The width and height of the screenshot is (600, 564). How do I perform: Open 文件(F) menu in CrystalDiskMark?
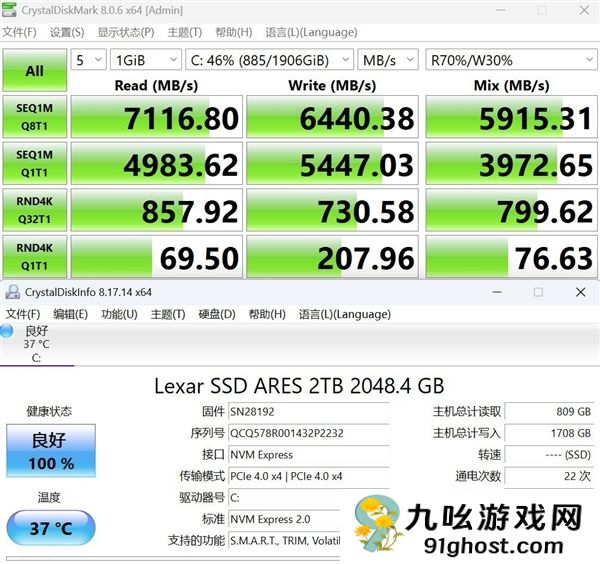20,32
